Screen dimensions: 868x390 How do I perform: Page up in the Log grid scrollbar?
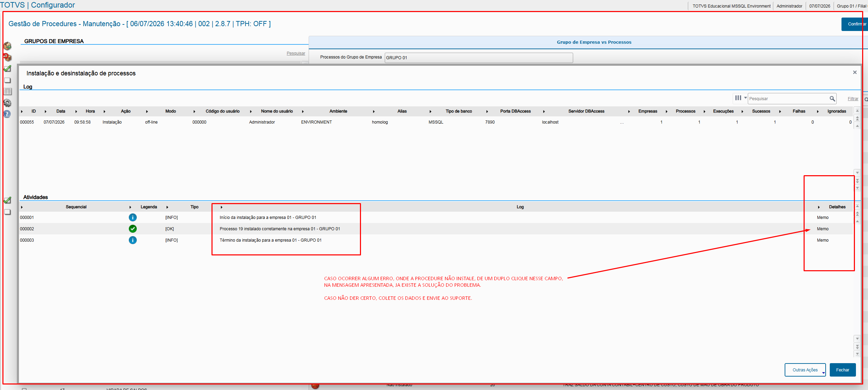[857, 118]
